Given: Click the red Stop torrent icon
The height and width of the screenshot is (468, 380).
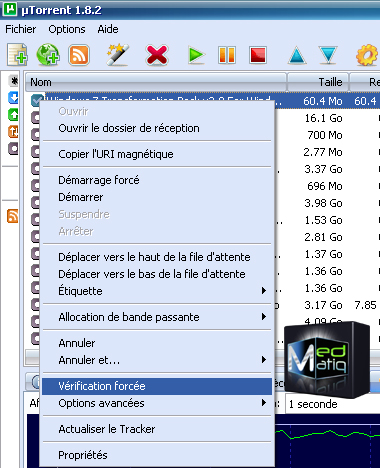Looking at the screenshot, I should point(258,55).
